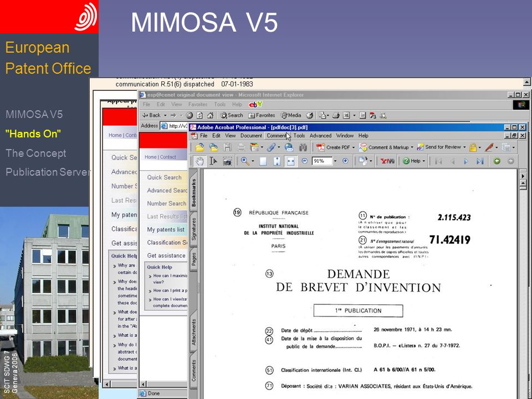Image resolution: width=532 pixels, height=399 pixels.
Task: Click the Internet Explorer Home icon
Action: point(210,115)
